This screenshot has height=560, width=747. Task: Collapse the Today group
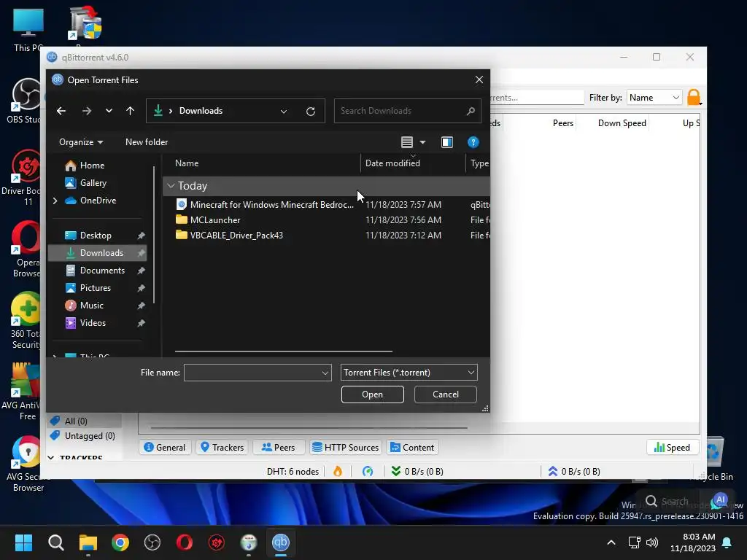[x=171, y=186]
